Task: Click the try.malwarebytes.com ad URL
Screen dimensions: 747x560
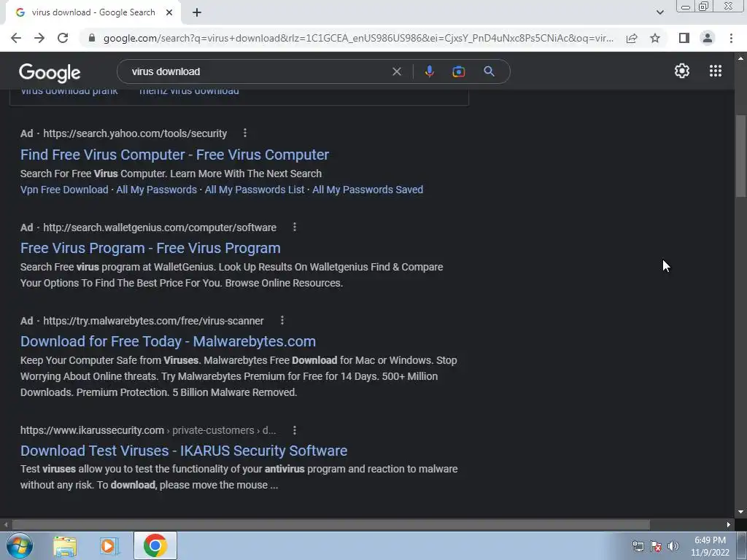Action: click(x=153, y=321)
